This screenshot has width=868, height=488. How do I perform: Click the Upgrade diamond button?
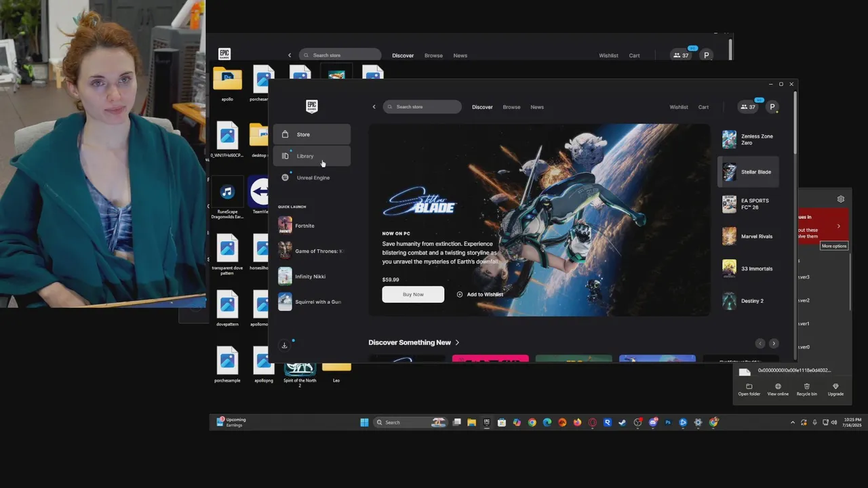tap(835, 389)
